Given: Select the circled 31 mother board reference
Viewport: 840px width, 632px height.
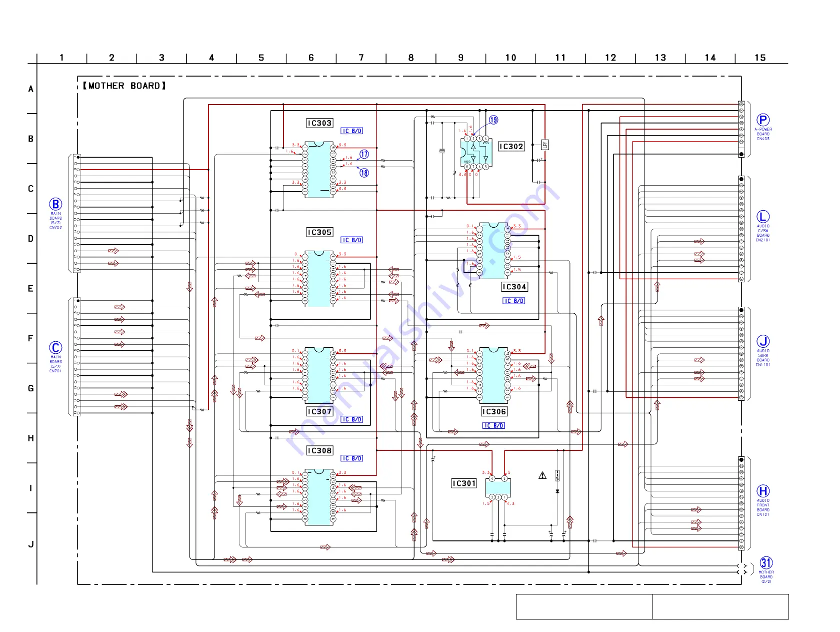Looking at the screenshot, I should pyautogui.click(x=766, y=563).
